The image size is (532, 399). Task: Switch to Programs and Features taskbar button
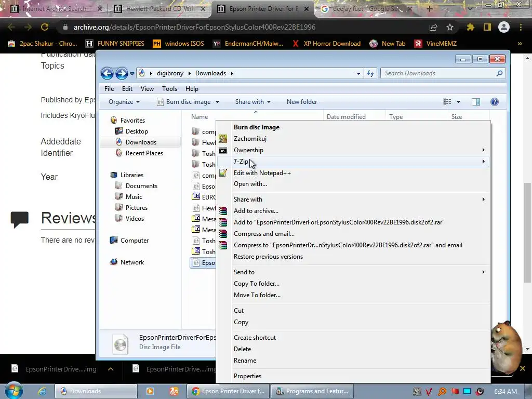[312, 391]
